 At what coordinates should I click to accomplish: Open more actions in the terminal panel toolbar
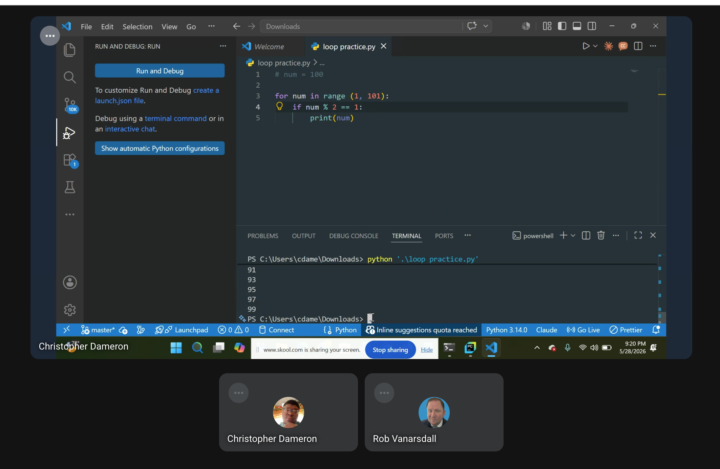tap(616, 236)
